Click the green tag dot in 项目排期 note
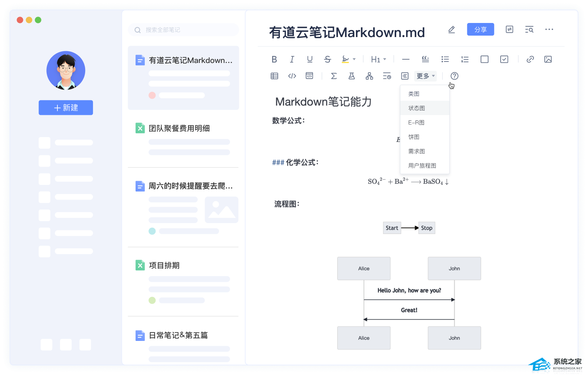Image resolution: width=588 pixels, height=375 pixels. pos(152,301)
